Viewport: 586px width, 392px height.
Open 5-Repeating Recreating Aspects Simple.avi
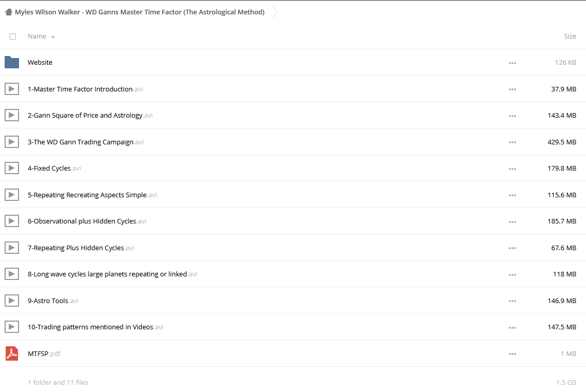click(x=93, y=195)
